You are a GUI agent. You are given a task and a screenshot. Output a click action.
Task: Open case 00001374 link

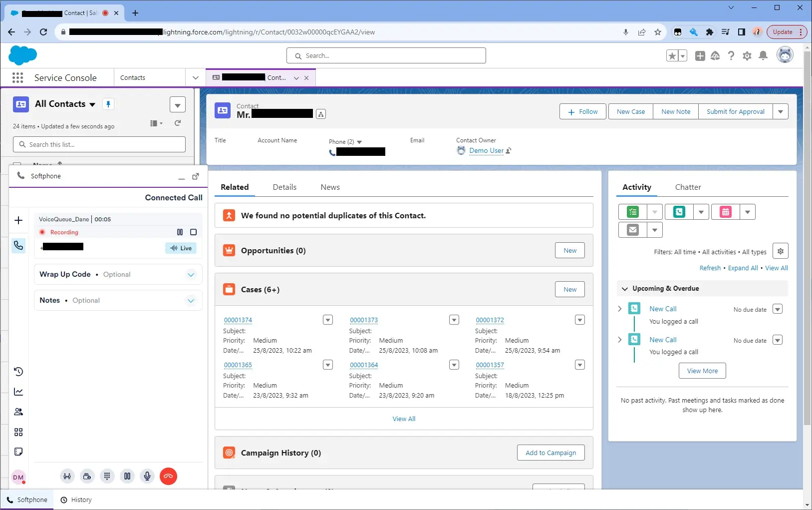point(238,320)
